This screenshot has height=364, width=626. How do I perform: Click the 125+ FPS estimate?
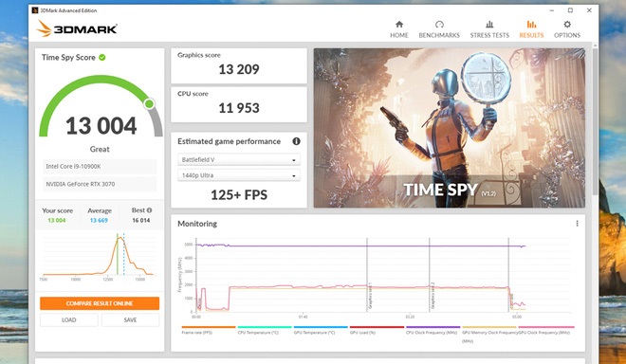click(x=239, y=194)
